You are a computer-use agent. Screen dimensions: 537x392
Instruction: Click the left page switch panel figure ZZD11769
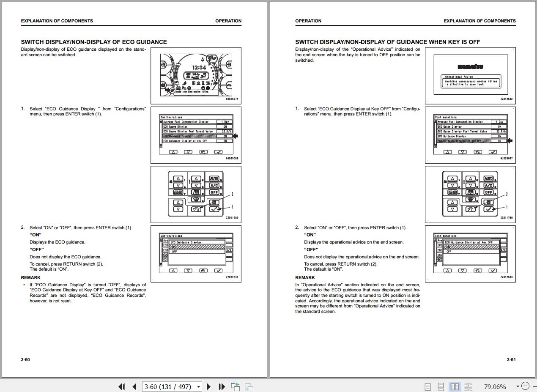[x=196, y=195]
